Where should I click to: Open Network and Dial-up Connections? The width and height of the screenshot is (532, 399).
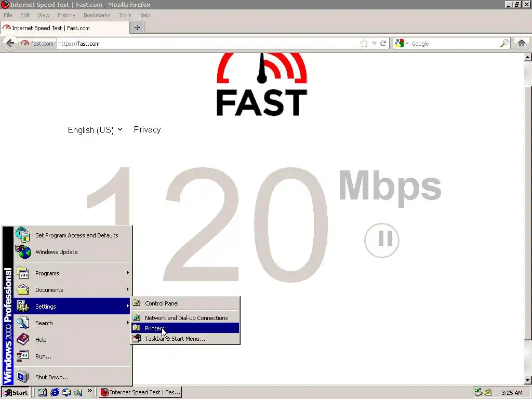185,318
